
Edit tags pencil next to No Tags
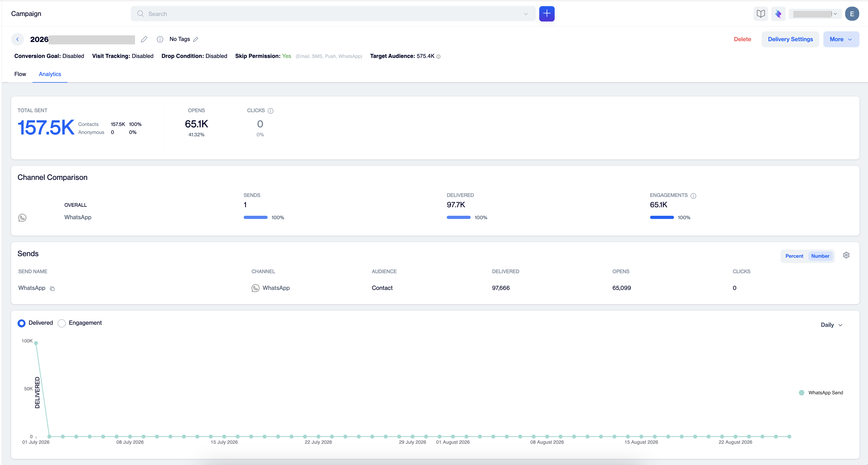[x=196, y=39]
